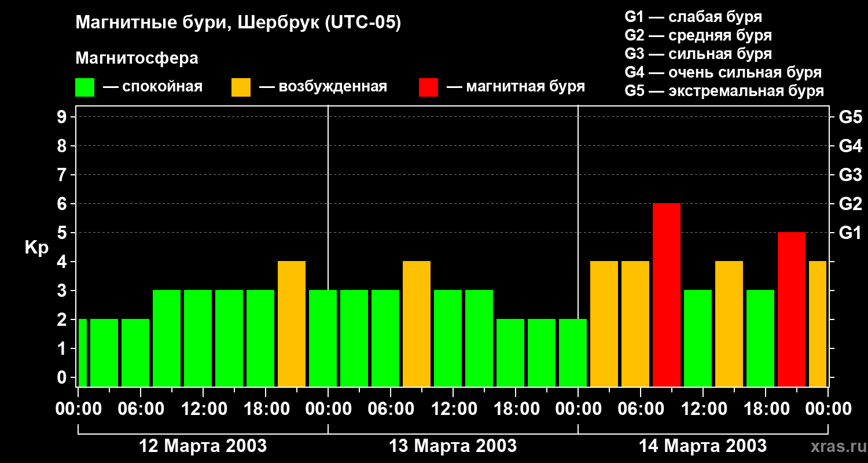Click the «G5» label on the right axis
The width and height of the screenshot is (868, 463).
(850, 117)
